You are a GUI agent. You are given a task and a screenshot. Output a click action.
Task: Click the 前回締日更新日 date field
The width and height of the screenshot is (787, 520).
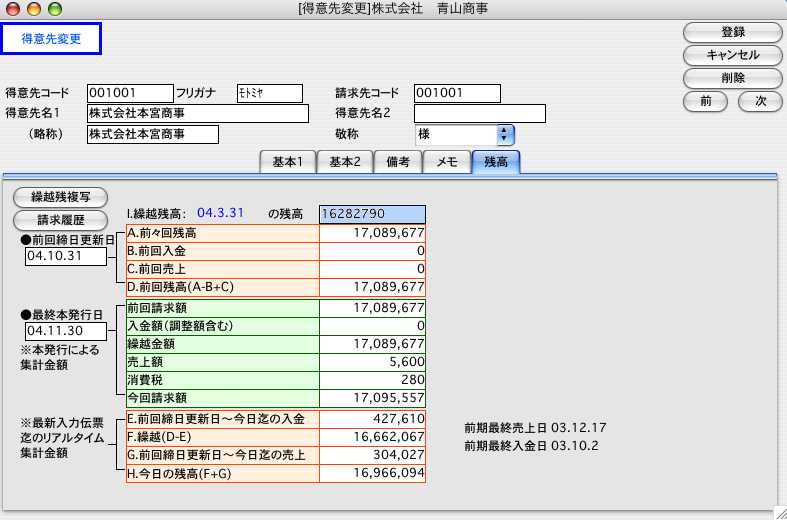point(67,256)
